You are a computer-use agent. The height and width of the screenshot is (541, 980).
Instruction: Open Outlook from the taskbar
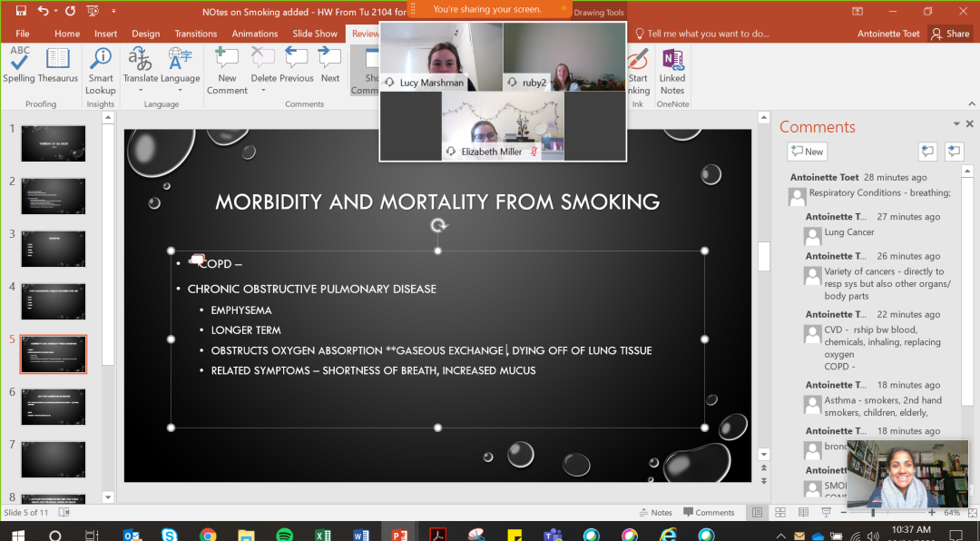click(x=132, y=535)
